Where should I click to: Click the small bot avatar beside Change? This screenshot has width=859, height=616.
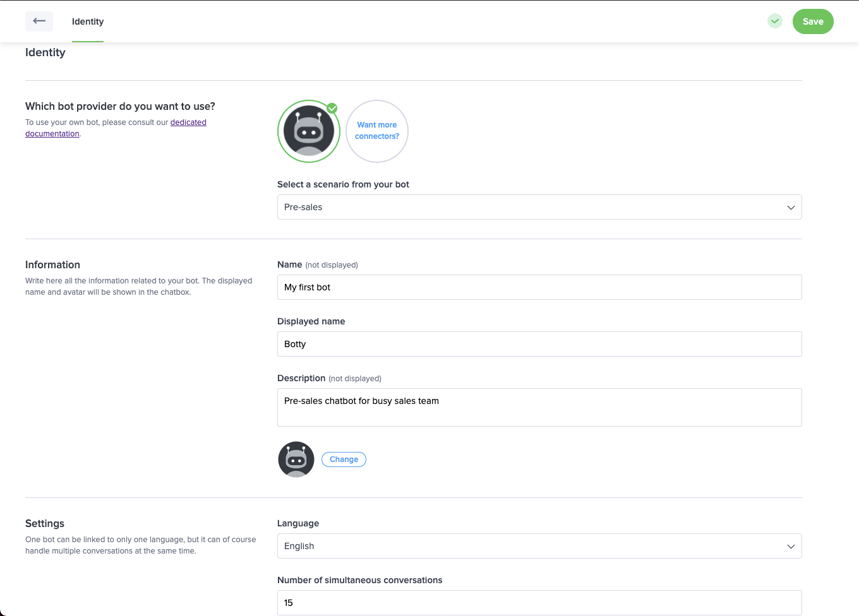point(296,459)
